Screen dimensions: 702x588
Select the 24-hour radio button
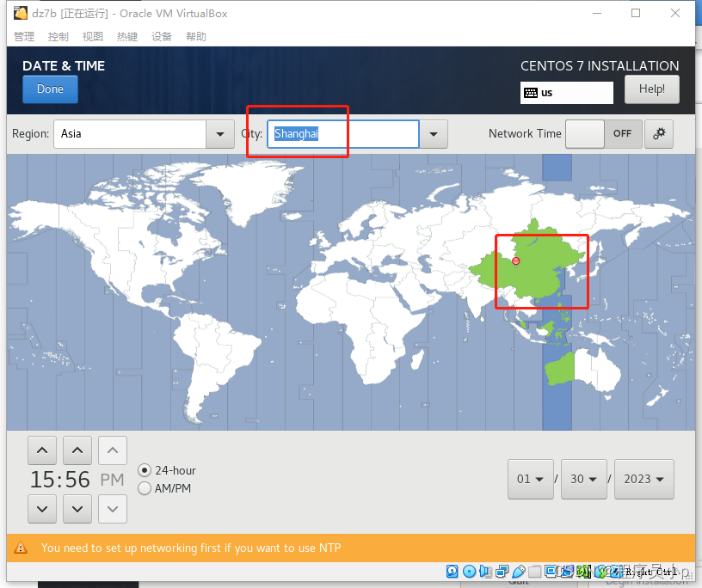coord(145,470)
